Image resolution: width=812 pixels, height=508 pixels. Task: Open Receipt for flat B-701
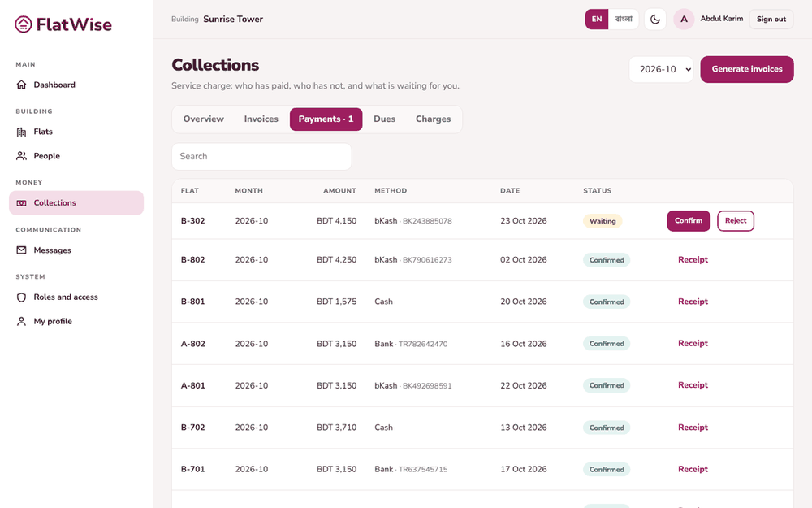click(693, 469)
